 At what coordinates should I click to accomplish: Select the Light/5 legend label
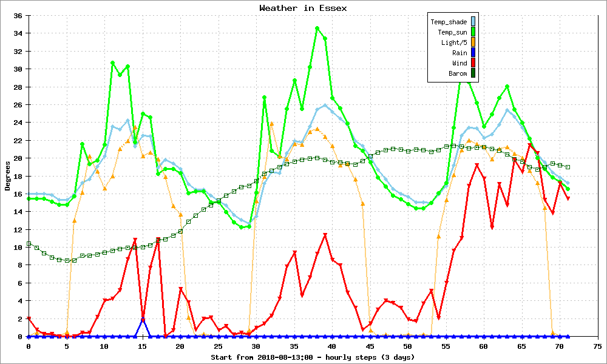[x=454, y=42]
